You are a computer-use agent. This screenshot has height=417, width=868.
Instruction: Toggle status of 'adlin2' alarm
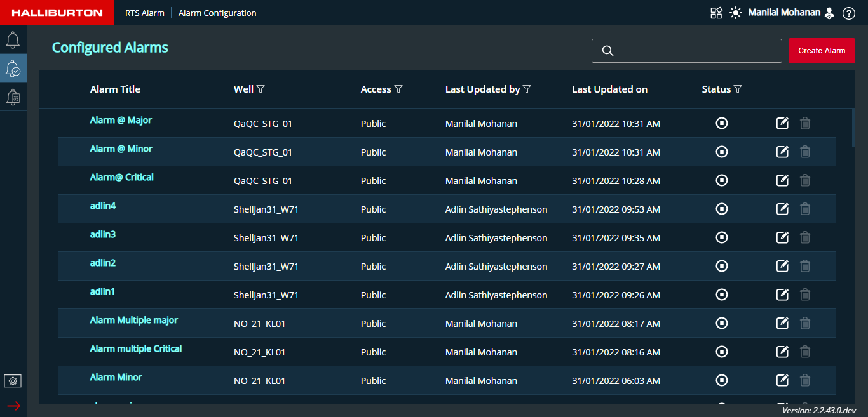721,266
